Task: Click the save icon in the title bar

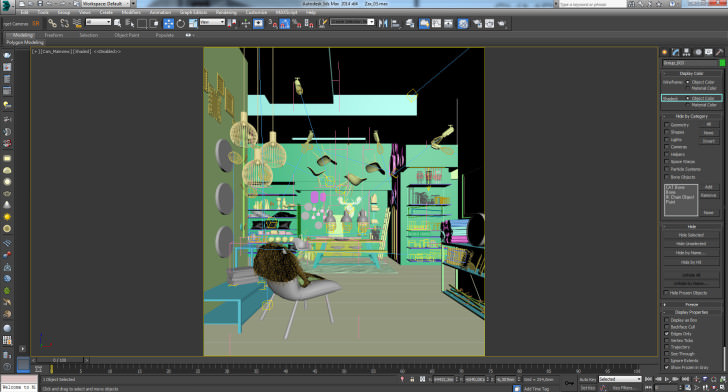Action: point(40,4)
